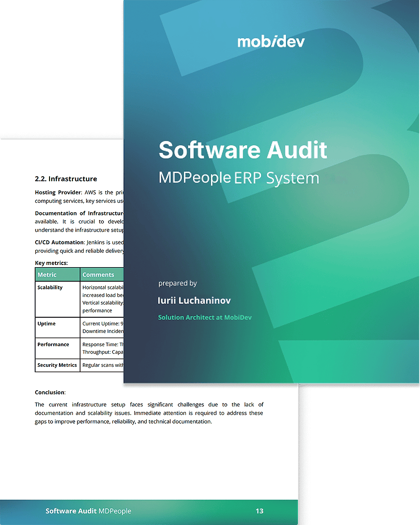
Task: Click the 'CI/CD Automation' label
Action: [60, 242]
